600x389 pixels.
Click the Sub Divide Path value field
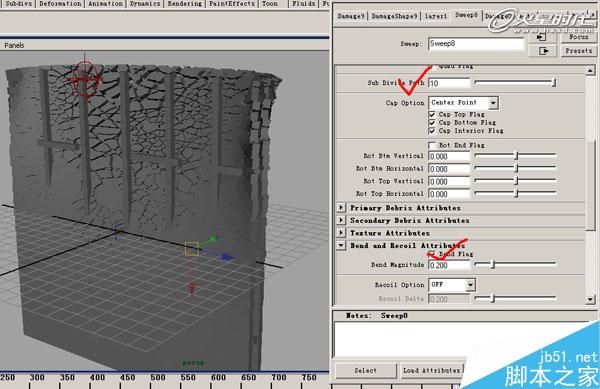(449, 83)
